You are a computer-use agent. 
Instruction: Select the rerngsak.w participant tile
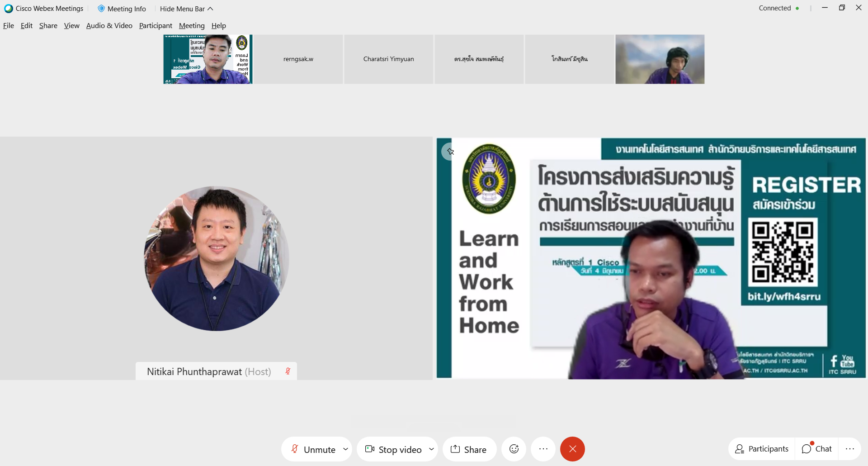tap(298, 59)
